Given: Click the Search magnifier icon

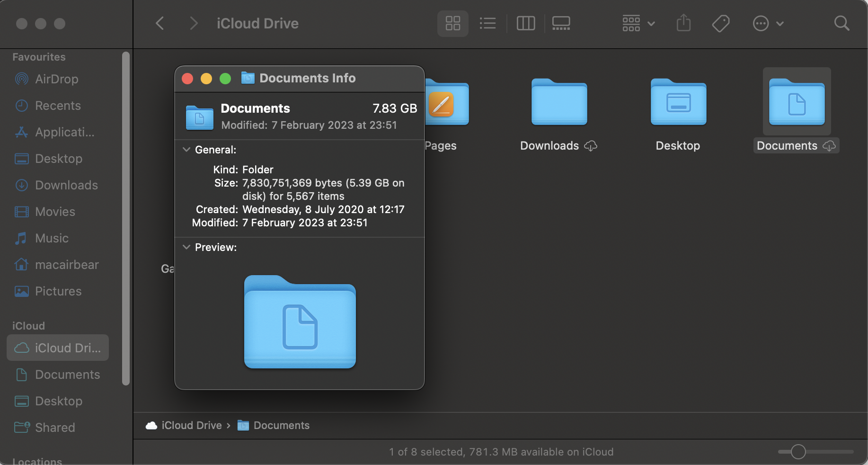Looking at the screenshot, I should point(841,23).
